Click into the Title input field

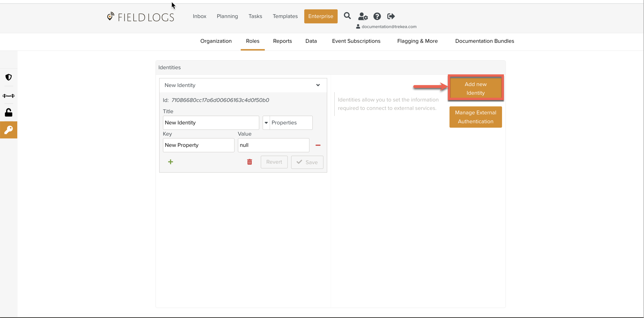(x=211, y=123)
